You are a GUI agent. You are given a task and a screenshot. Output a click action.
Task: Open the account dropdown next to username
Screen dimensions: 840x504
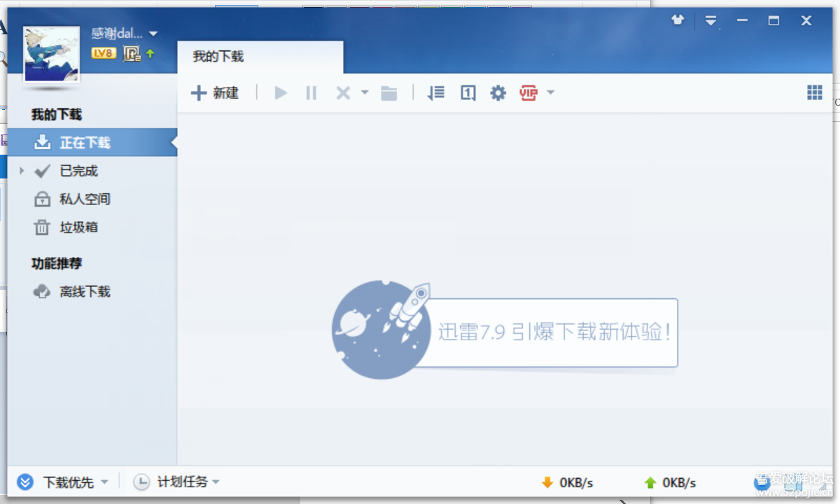(x=153, y=34)
